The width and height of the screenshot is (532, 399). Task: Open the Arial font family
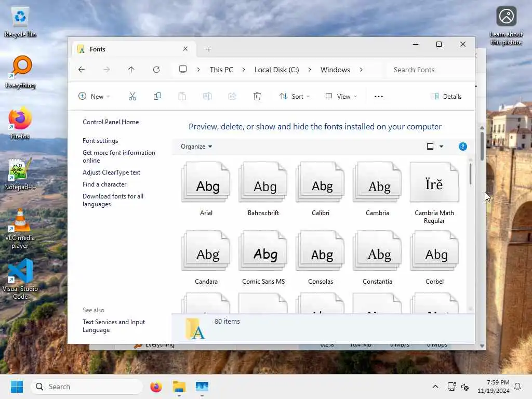click(206, 189)
